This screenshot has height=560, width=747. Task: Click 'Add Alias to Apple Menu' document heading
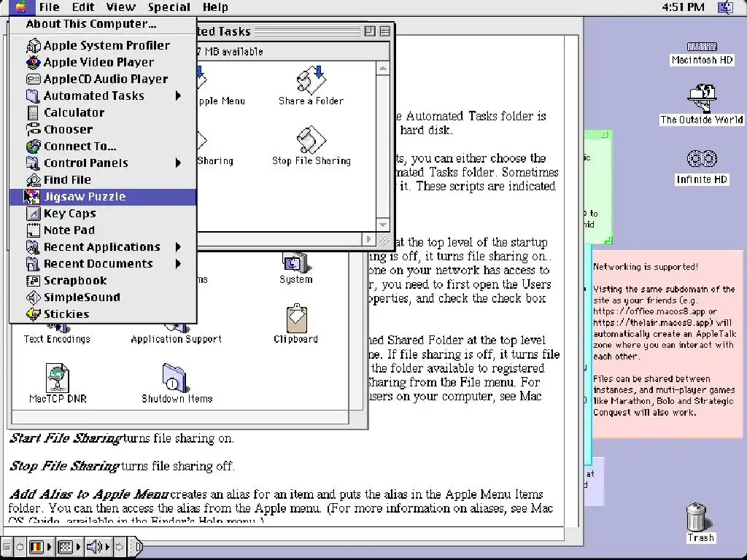pos(88,494)
